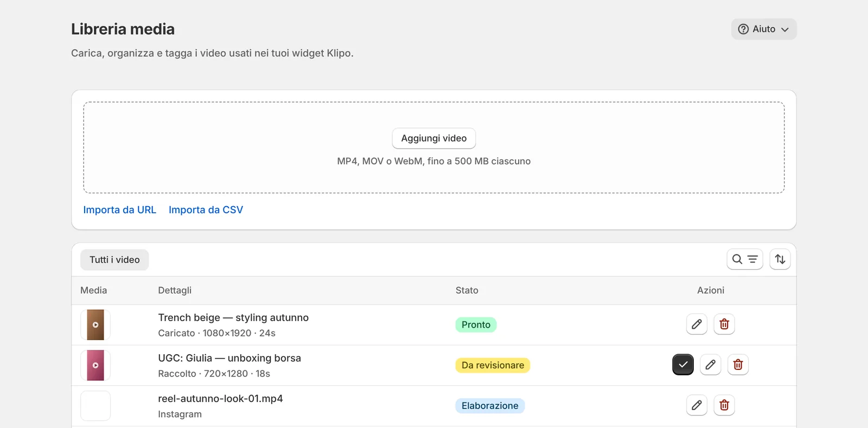Viewport: 868px width, 428px height.
Task: Click the empty reel-autunno thumbnail placeholder
Action: point(95,406)
